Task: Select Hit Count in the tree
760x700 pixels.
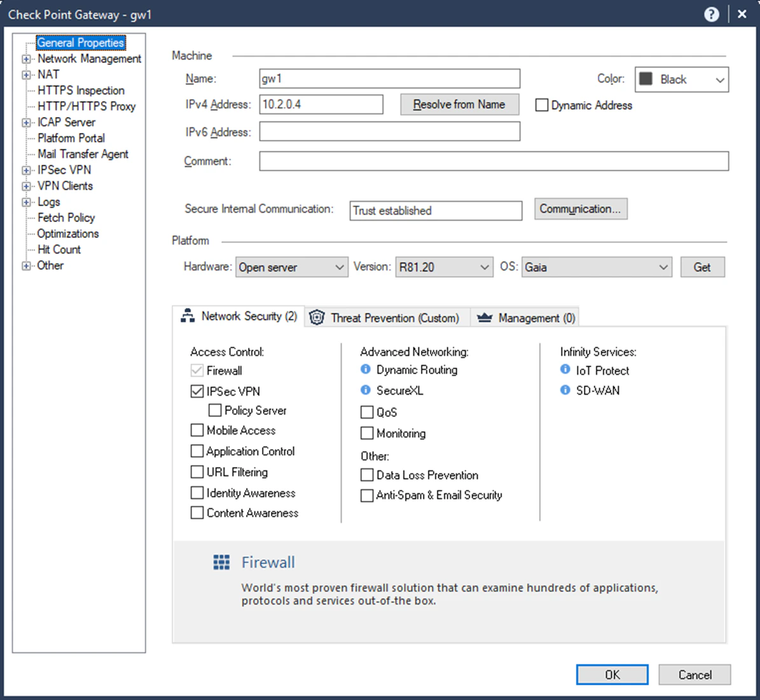Action: pyautogui.click(x=59, y=249)
